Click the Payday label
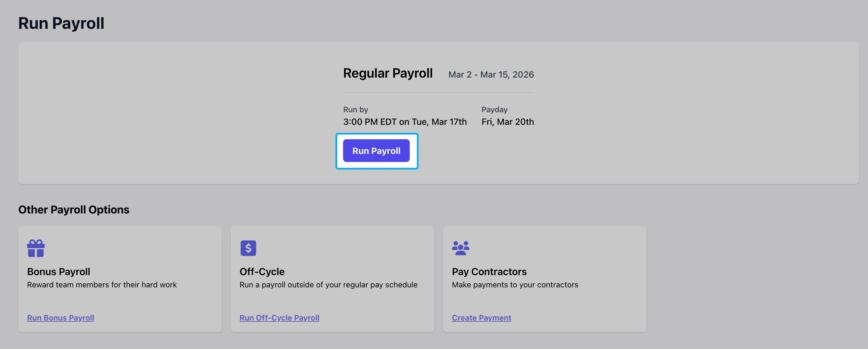Screen dimensions: 868x349 pyautogui.click(x=494, y=110)
